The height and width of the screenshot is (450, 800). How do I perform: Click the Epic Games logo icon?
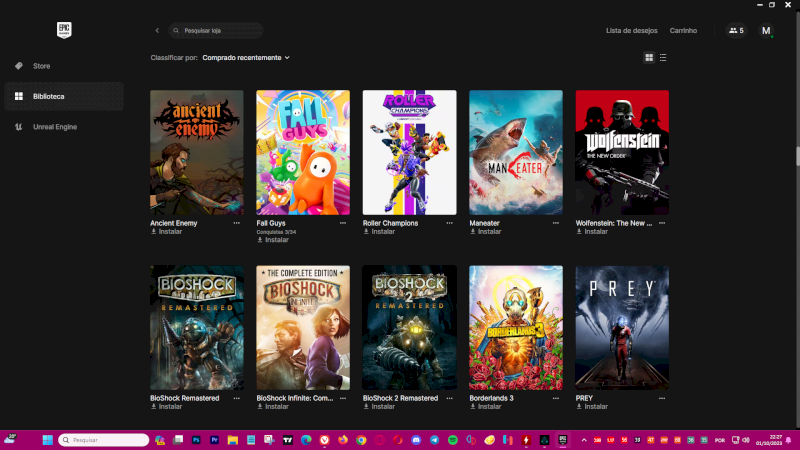click(64, 30)
